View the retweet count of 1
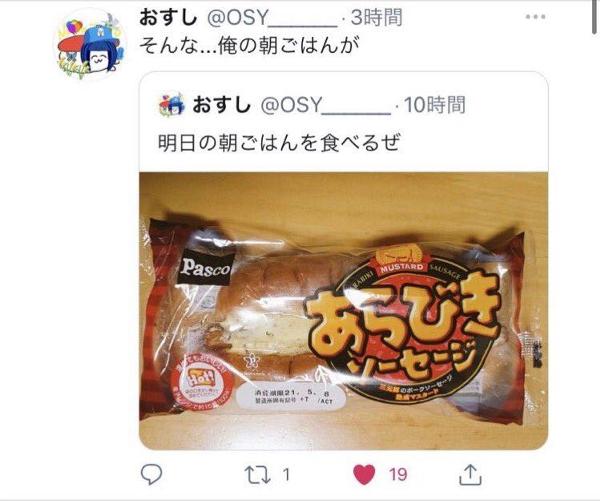The width and height of the screenshot is (600, 501). [286, 475]
